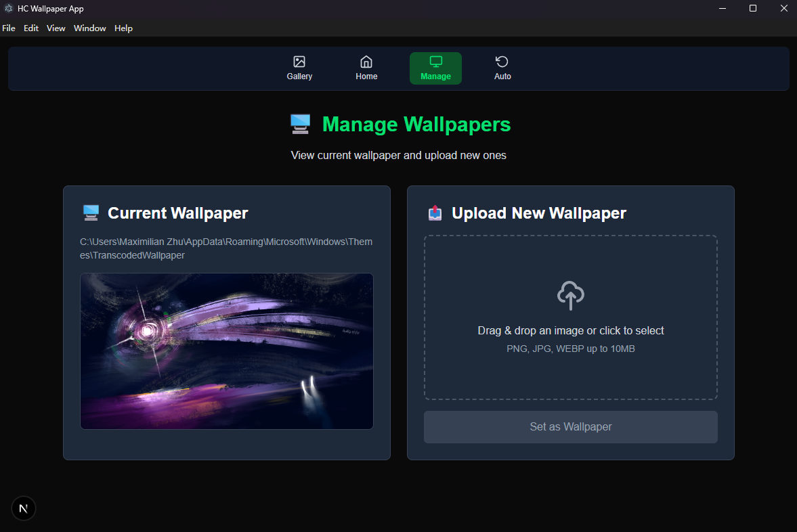This screenshot has width=797, height=532.
Task: Open the View menu
Action: coord(56,28)
